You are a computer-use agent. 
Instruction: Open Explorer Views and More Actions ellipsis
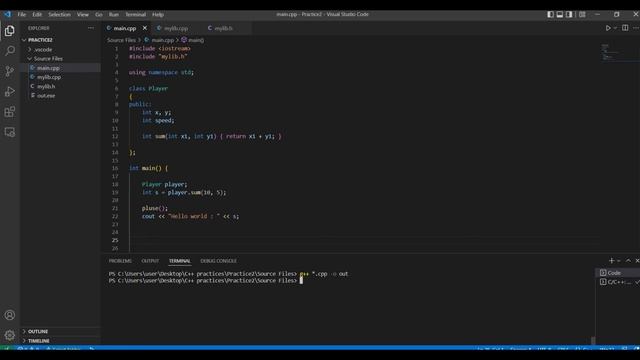(91, 28)
